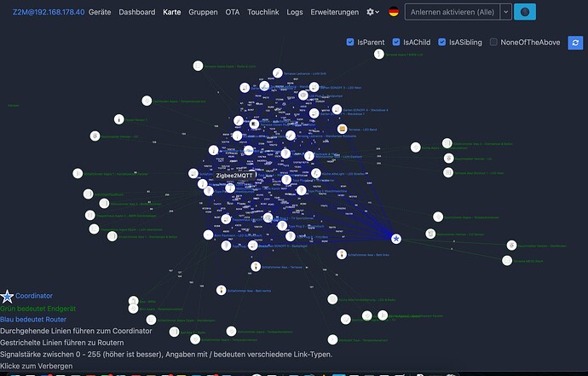Click the blue button next to Anlernen dropdown
This screenshot has height=376, width=588.
point(525,12)
